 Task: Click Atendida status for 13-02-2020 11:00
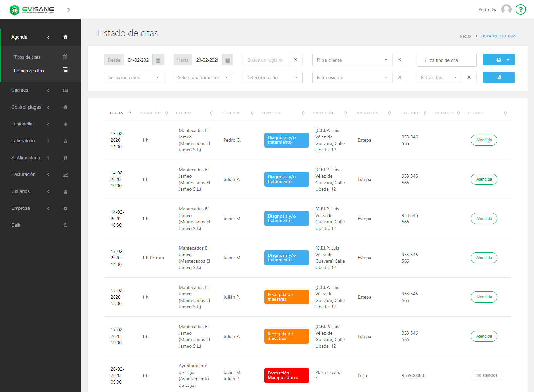tap(484, 140)
